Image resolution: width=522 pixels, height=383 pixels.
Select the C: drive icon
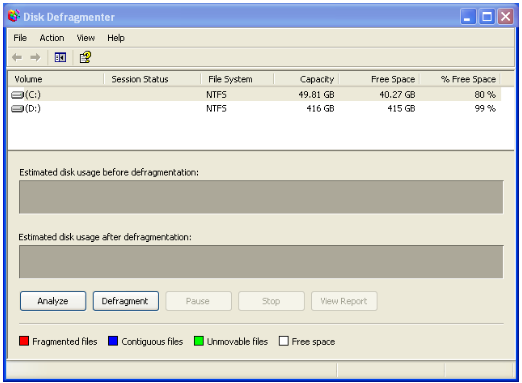pyautogui.click(x=17, y=95)
